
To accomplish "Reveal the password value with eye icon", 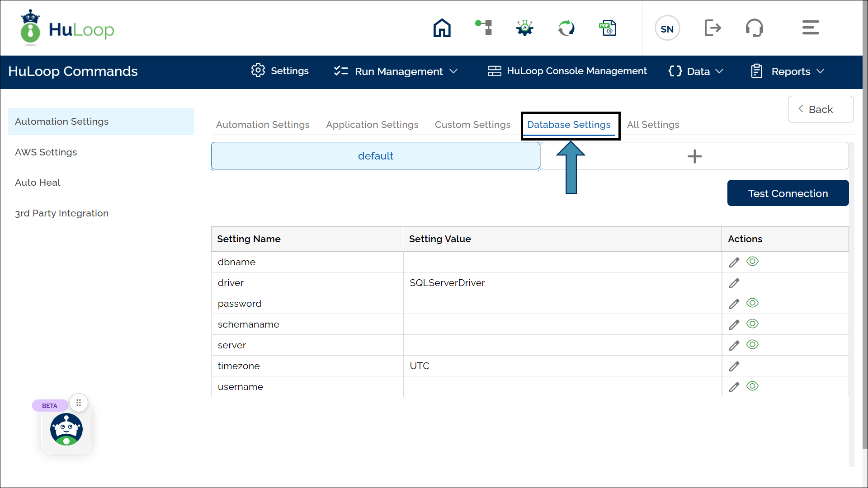I will (x=752, y=303).
